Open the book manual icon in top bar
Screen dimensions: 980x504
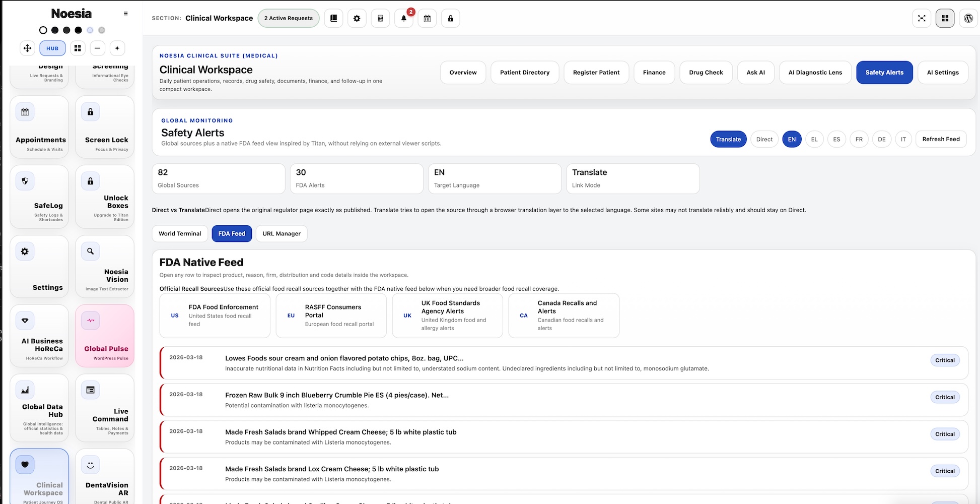(333, 18)
